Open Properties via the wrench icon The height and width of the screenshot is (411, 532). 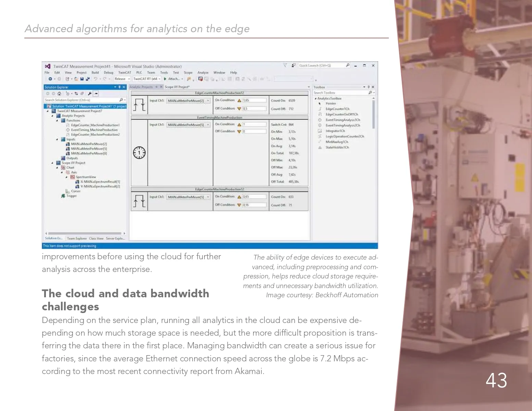(x=89, y=94)
